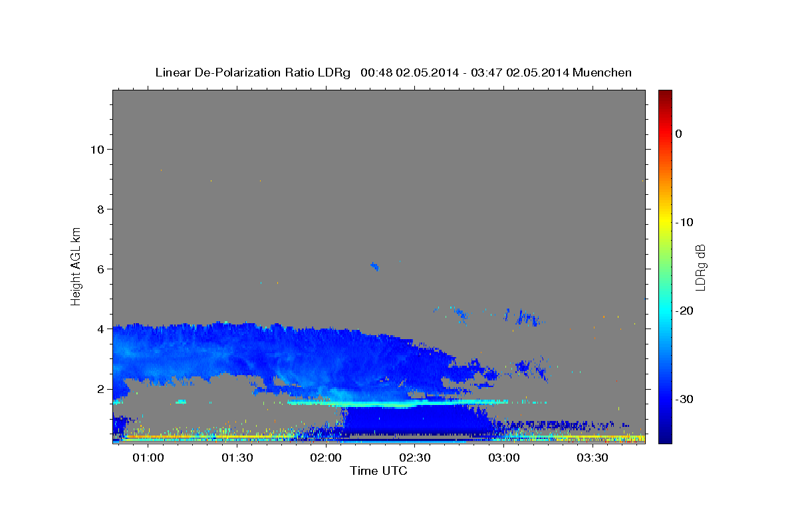Click the height label '2'
The image size is (798, 532).
pyautogui.click(x=100, y=389)
